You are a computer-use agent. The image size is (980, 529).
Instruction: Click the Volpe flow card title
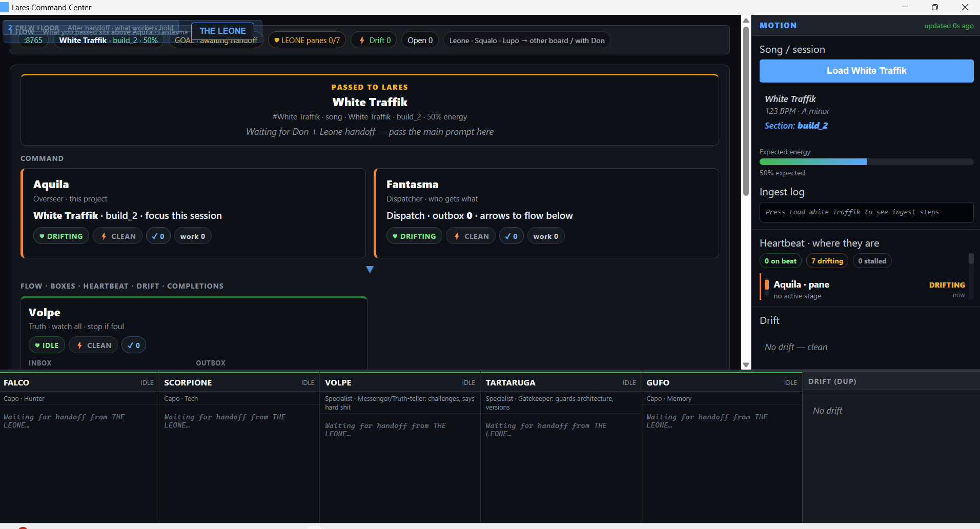[45, 313]
